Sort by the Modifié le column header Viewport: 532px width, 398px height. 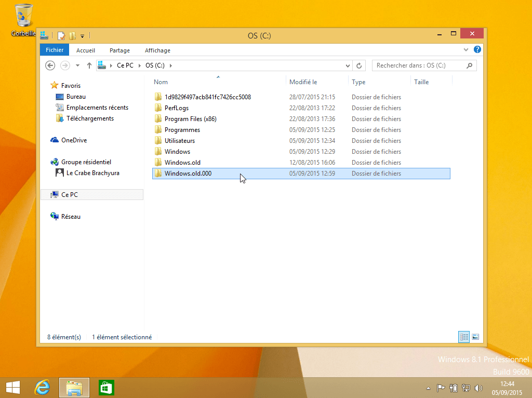(x=303, y=82)
